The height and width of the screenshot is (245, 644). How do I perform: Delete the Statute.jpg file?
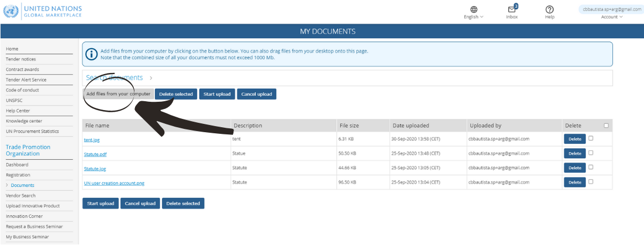[575, 168]
